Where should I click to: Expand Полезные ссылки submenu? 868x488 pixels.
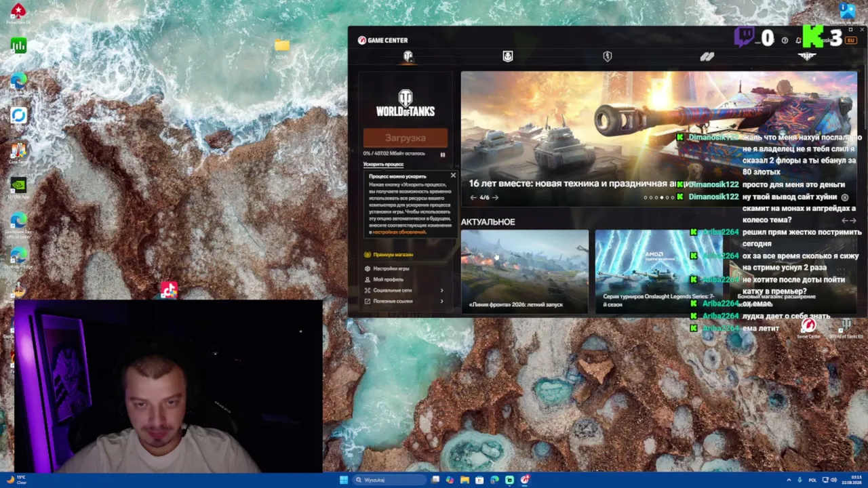point(405,301)
